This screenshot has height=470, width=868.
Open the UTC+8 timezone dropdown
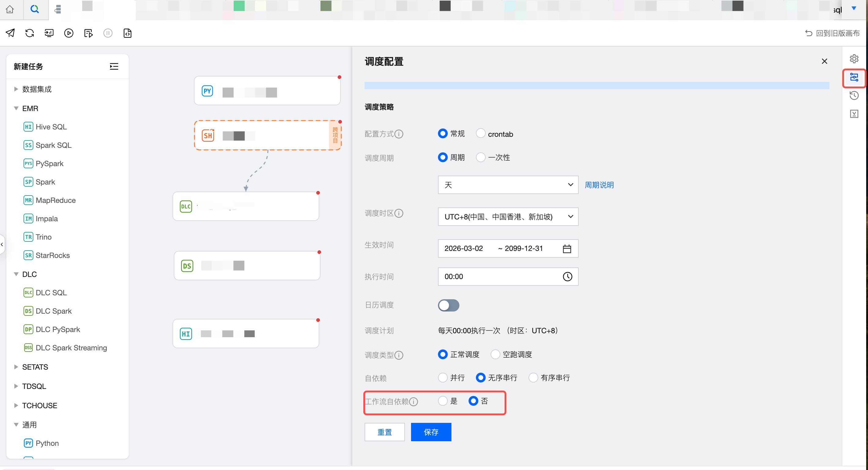click(507, 217)
